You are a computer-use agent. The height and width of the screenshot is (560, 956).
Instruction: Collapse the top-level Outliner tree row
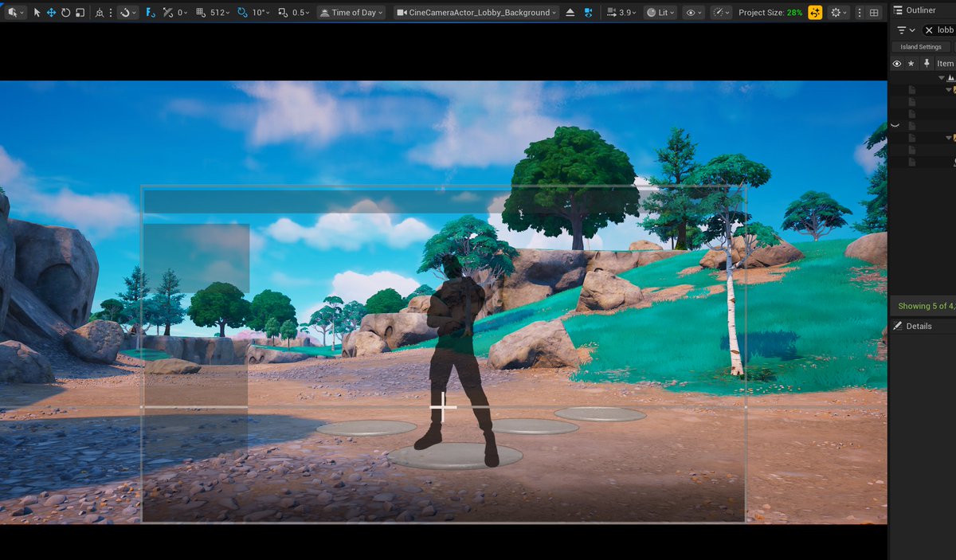click(x=942, y=78)
